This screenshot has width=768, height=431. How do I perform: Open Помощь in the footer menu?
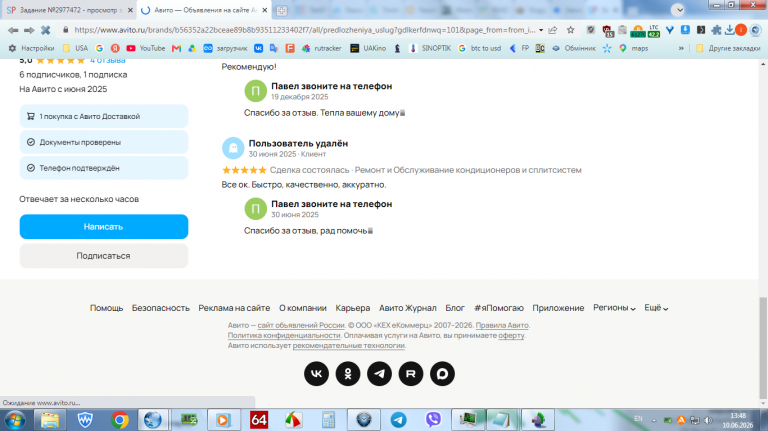pyautogui.click(x=106, y=308)
